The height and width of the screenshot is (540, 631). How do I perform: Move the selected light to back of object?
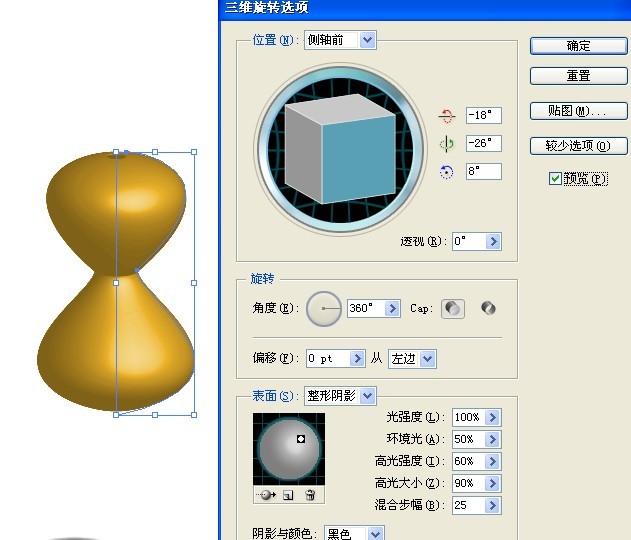tap(266, 495)
